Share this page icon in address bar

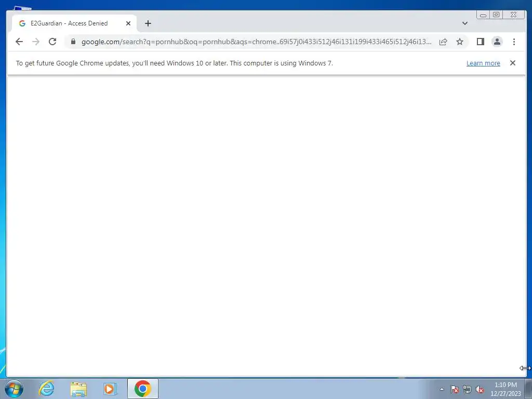click(x=443, y=42)
